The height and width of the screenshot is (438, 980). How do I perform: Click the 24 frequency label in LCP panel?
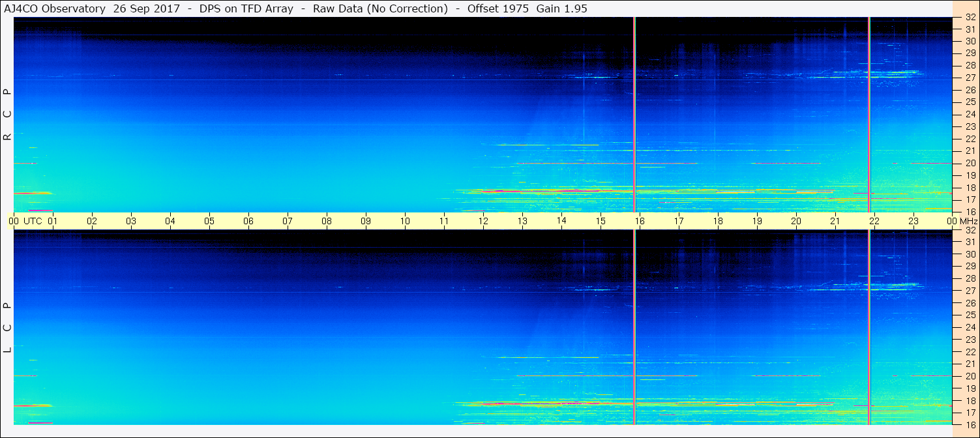pyautogui.click(x=970, y=327)
